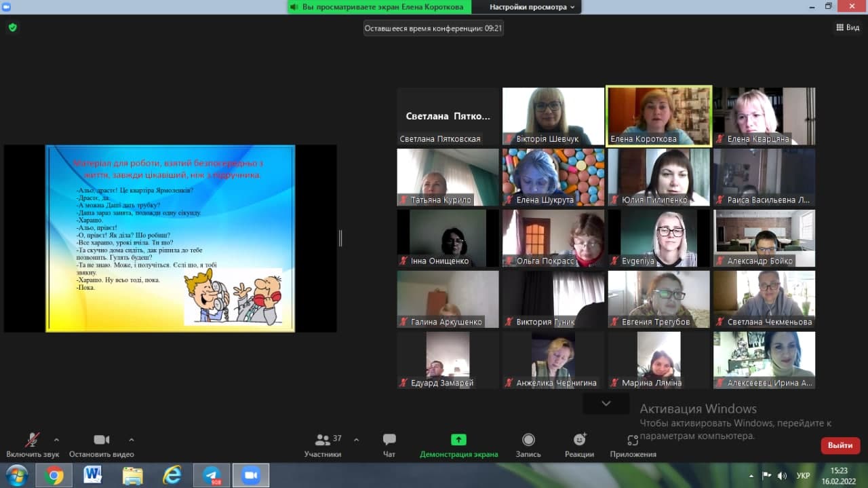Toggle camera with Остановить видео

coord(101,440)
